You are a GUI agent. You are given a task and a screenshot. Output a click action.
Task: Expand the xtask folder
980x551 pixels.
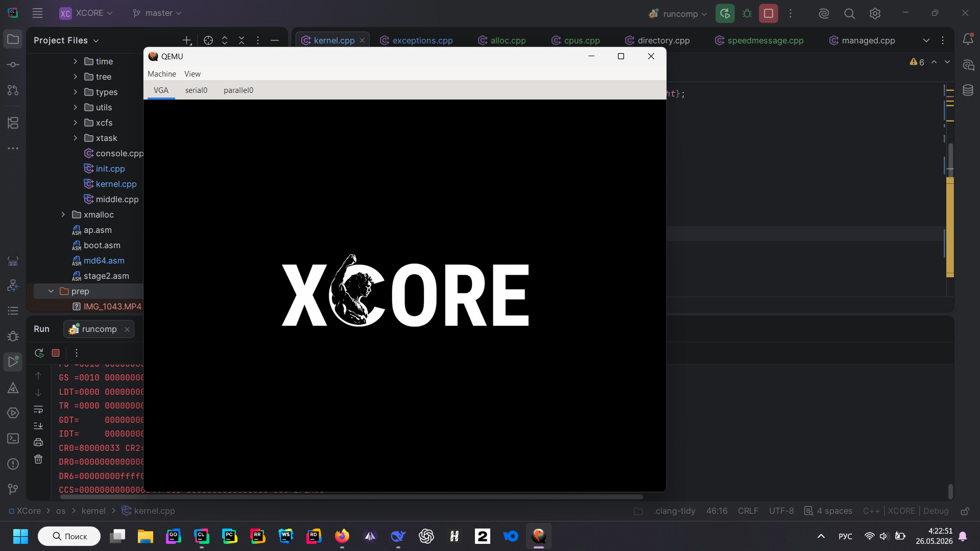coord(76,138)
